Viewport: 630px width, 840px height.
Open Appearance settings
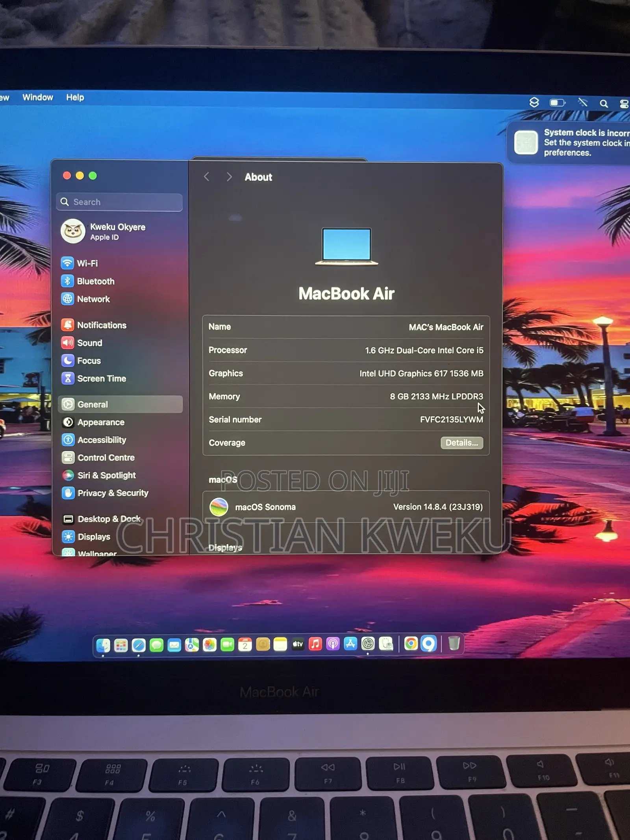pos(93,422)
